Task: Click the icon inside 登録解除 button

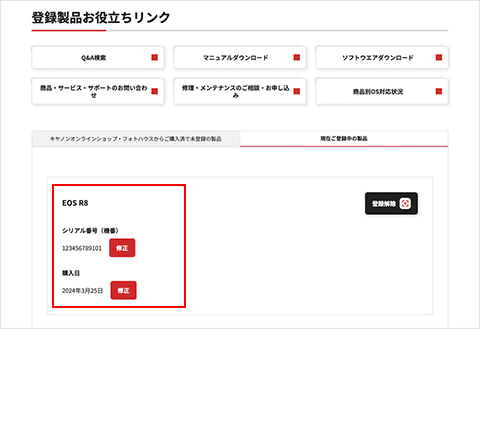Action: point(405,203)
